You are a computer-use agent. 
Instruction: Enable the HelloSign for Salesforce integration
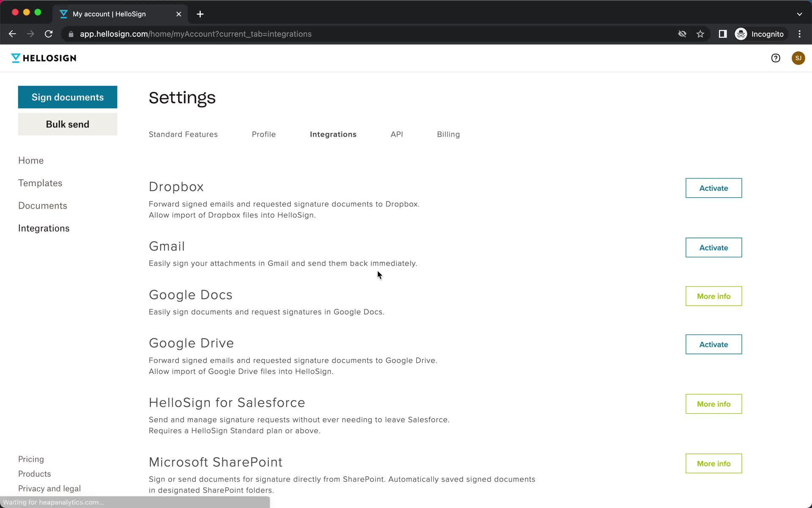[714, 404]
